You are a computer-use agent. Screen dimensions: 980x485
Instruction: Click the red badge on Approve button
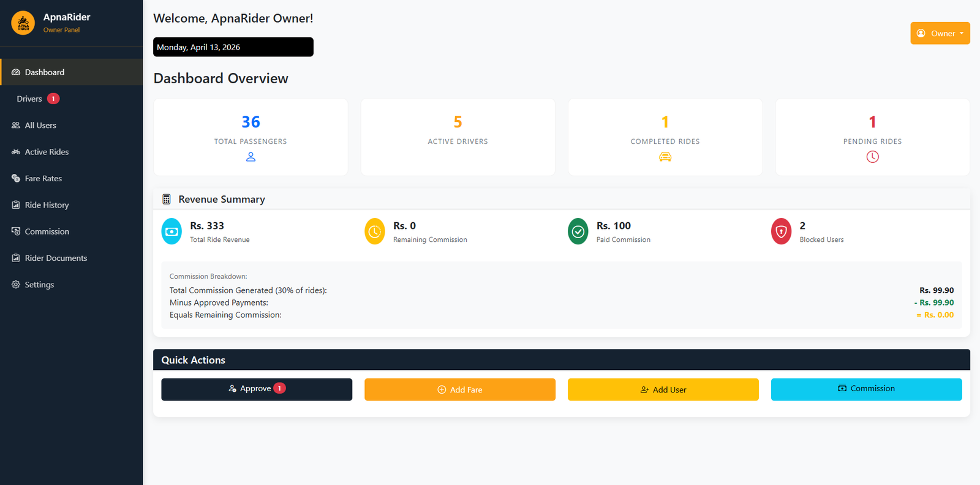(279, 388)
